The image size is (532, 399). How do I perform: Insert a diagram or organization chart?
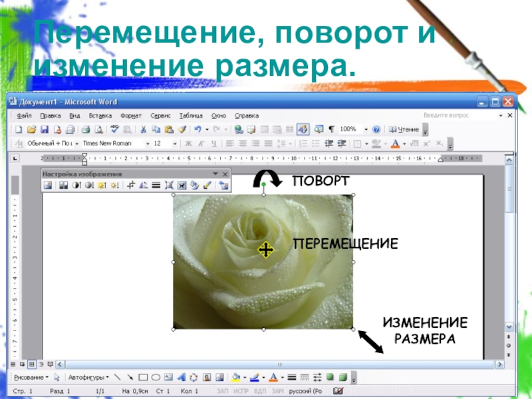click(x=194, y=377)
